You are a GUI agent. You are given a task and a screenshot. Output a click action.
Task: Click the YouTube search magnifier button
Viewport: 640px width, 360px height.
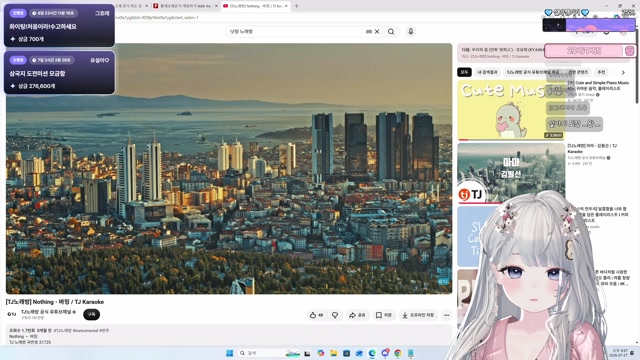click(391, 31)
